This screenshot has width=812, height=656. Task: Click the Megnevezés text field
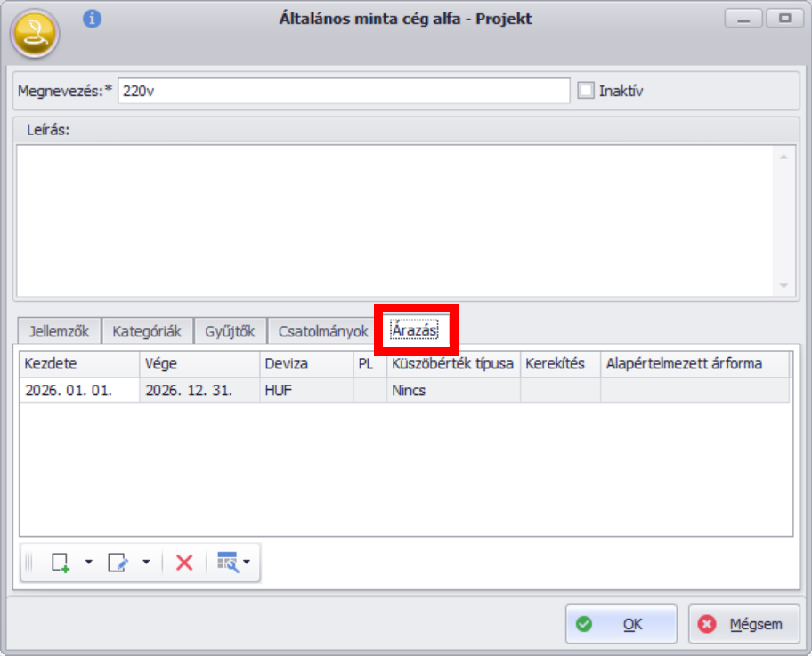pyautogui.click(x=343, y=91)
